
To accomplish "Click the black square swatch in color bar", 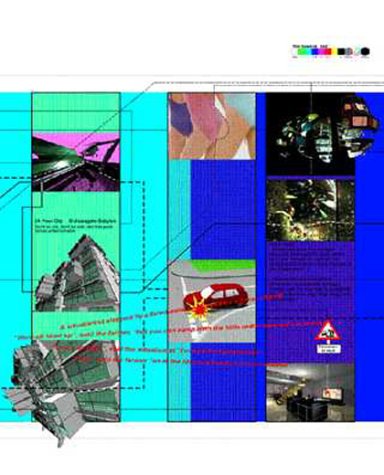I will pos(341,52).
